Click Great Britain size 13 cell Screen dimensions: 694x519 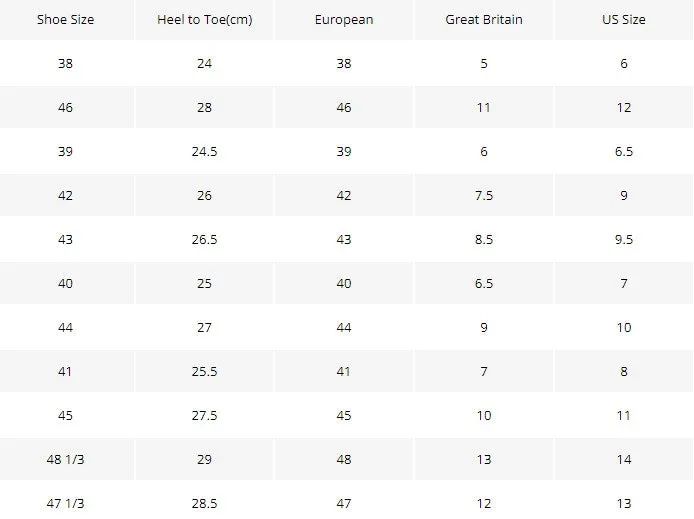[x=484, y=459]
